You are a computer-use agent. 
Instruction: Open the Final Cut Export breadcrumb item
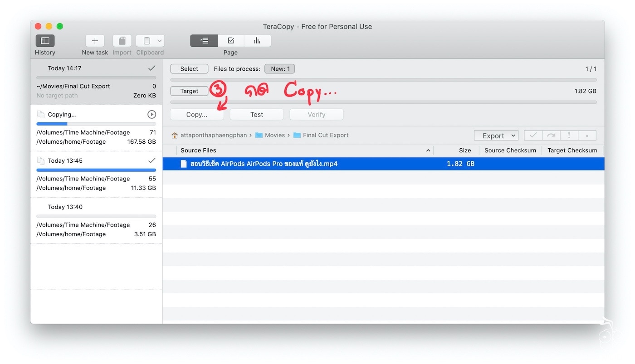[325, 135]
